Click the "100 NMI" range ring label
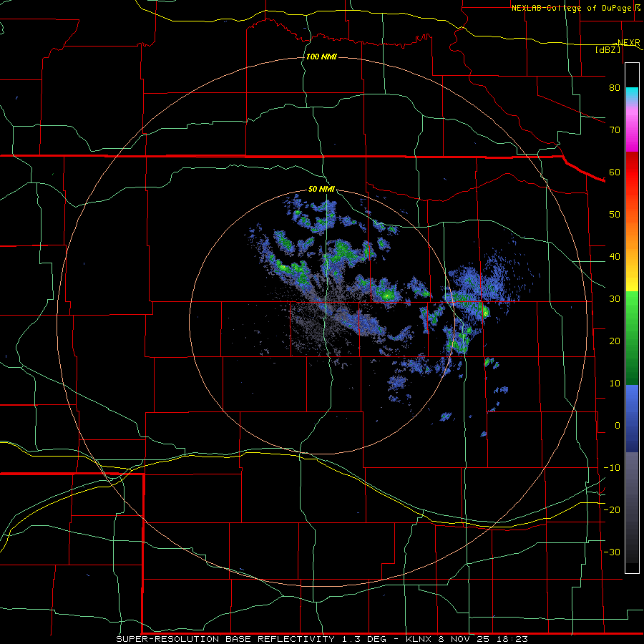Viewport: 644px width, 644px height. click(321, 57)
